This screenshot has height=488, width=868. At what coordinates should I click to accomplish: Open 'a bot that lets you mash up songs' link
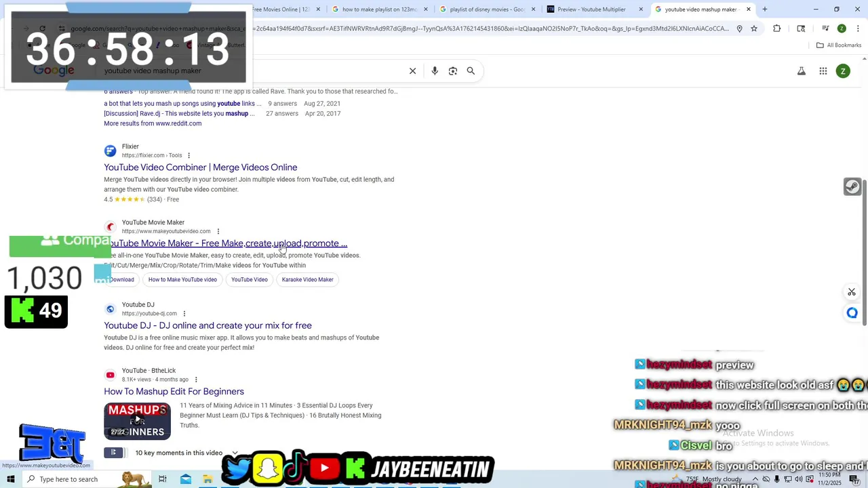(x=182, y=104)
